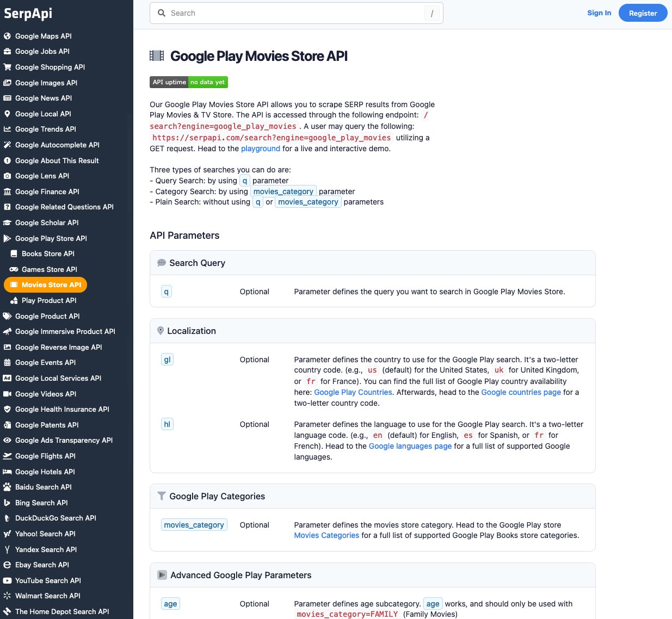This screenshot has height=619, width=672.
Task: Click the Home Depot Search API icon
Action: (x=7, y=612)
